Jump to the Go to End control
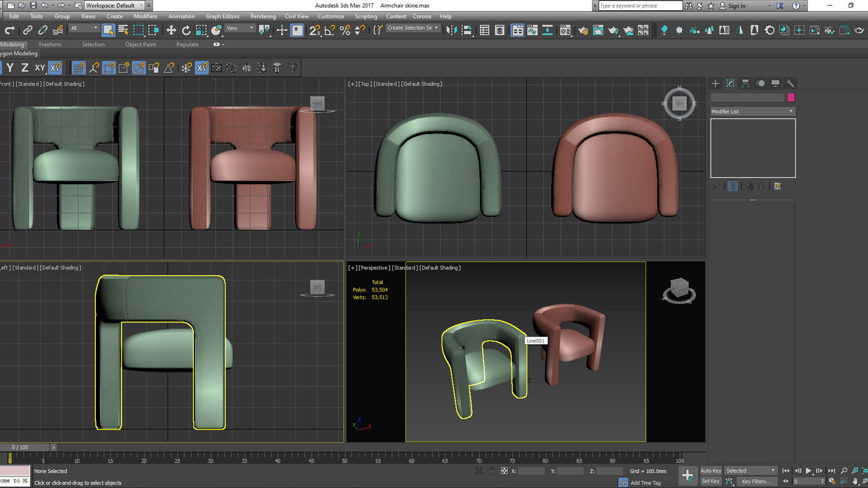Viewport: 868px width, 488px height. 831,470
